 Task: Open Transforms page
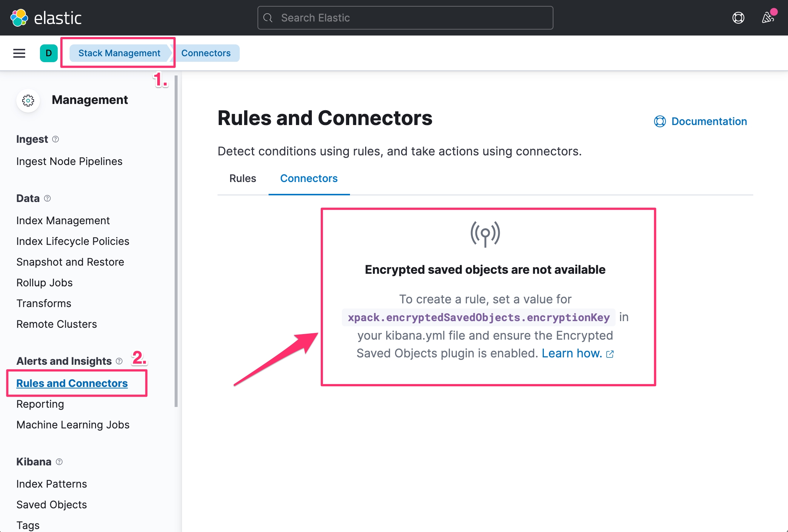pyautogui.click(x=44, y=303)
